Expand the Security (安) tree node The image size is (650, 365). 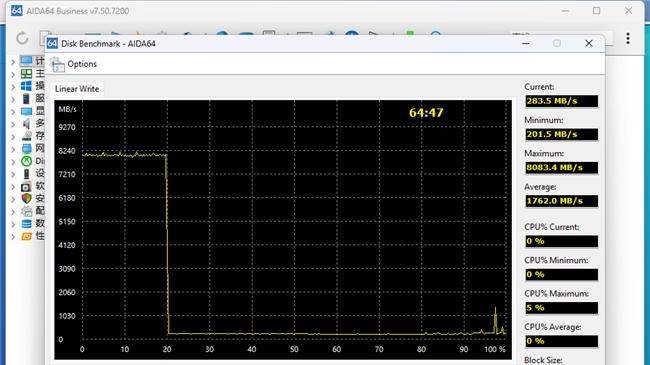[13, 199]
